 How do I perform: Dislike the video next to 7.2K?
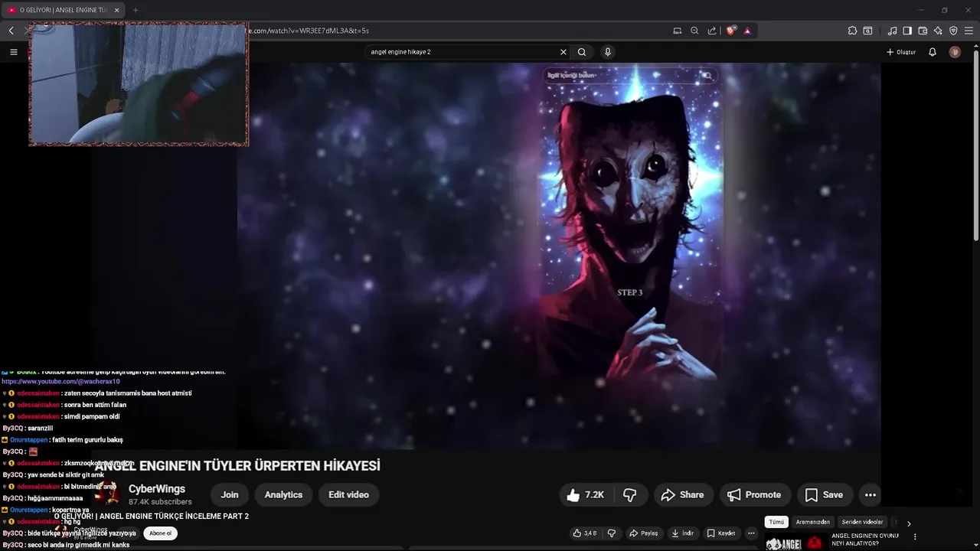click(x=630, y=495)
